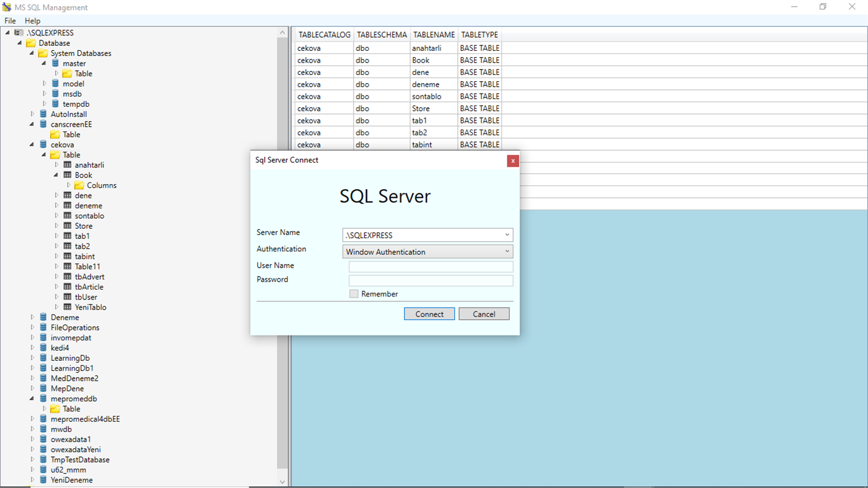Click the Connect button
868x488 pixels.
(x=429, y=314)
